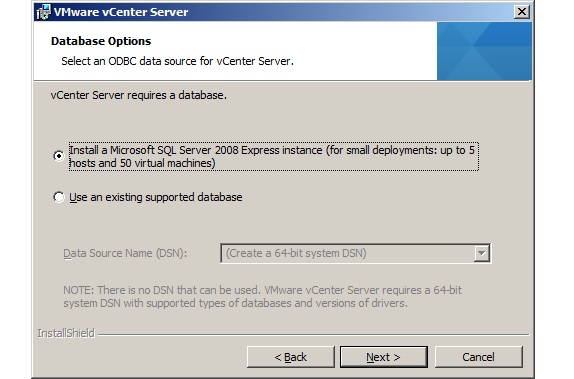Click the InstallShield label at bottom
This screenshot has height=379, width=574.
coord(66,333)
